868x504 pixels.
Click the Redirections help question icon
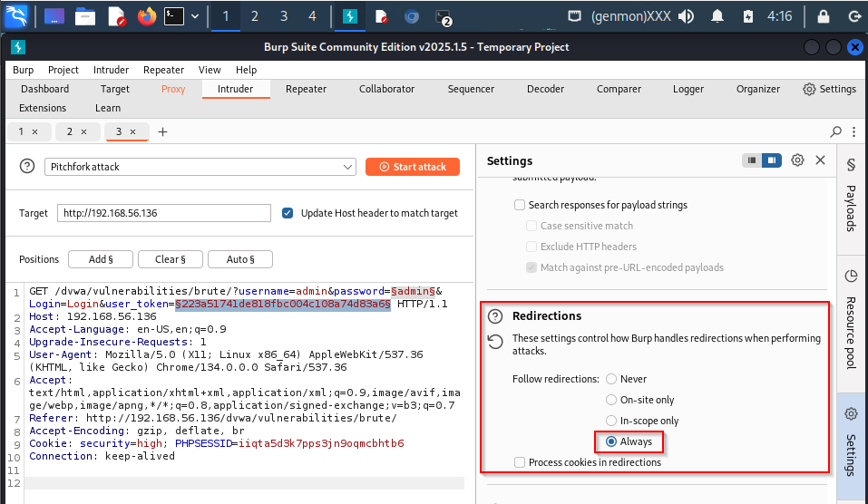tap(495, 316)
